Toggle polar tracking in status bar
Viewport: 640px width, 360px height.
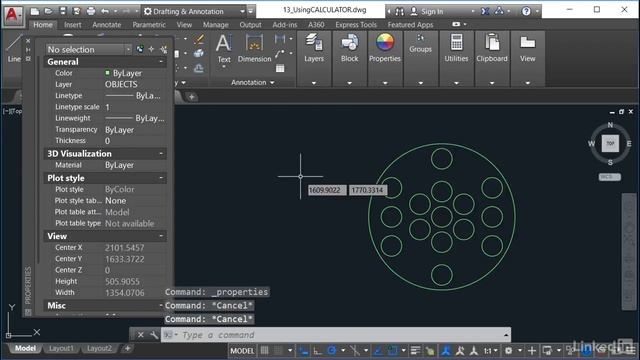coord(332,351)
